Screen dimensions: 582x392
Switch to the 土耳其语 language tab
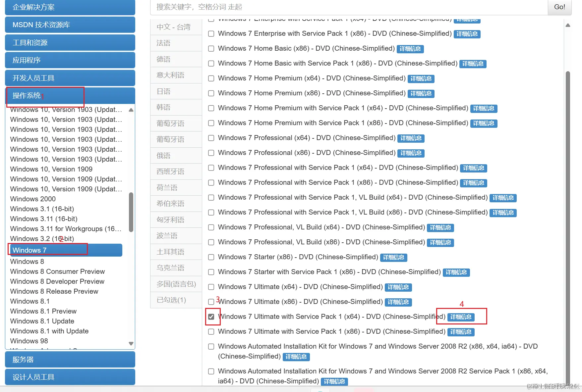click(176, 252)
